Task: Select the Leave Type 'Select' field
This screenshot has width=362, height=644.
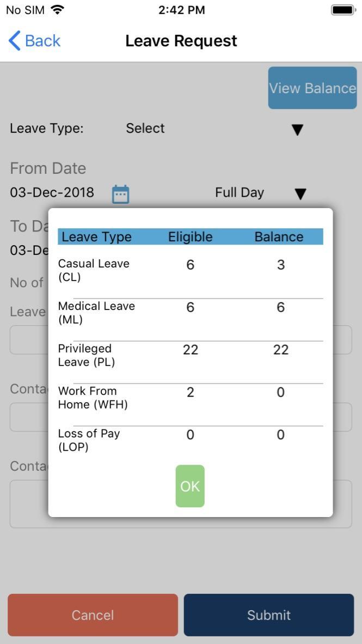Action: 145,128
